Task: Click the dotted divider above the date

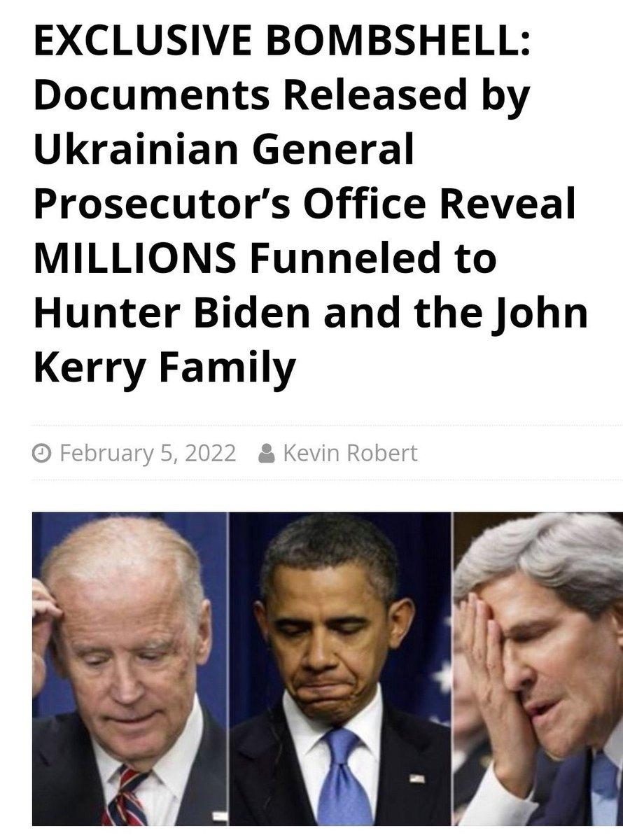Action: pos(328,425)
